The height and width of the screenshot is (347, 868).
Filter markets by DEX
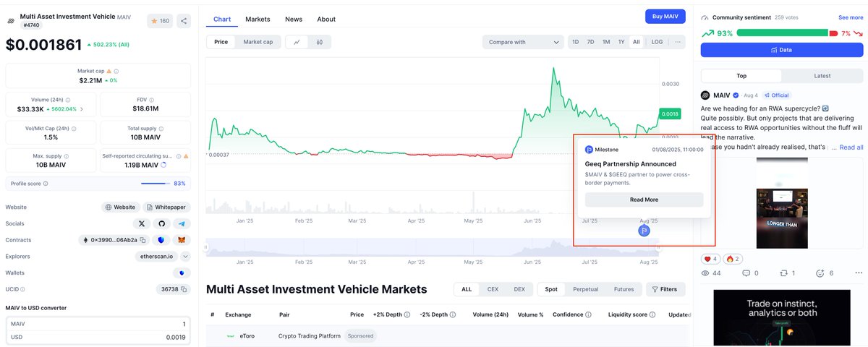point(519,289)
